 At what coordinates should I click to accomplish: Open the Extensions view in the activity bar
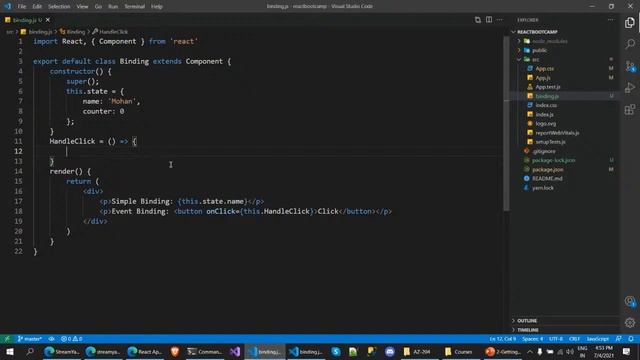pyautogui.click(x=630, y=109)
